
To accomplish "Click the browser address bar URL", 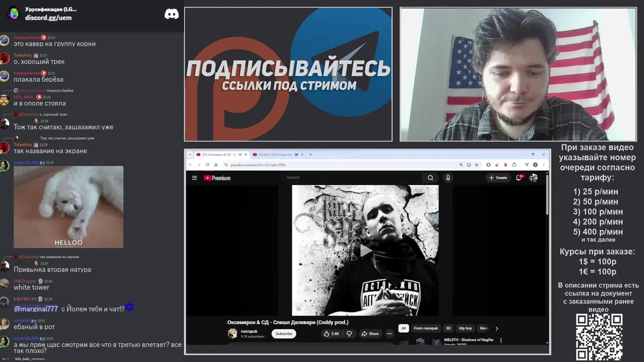I will 258,165.
